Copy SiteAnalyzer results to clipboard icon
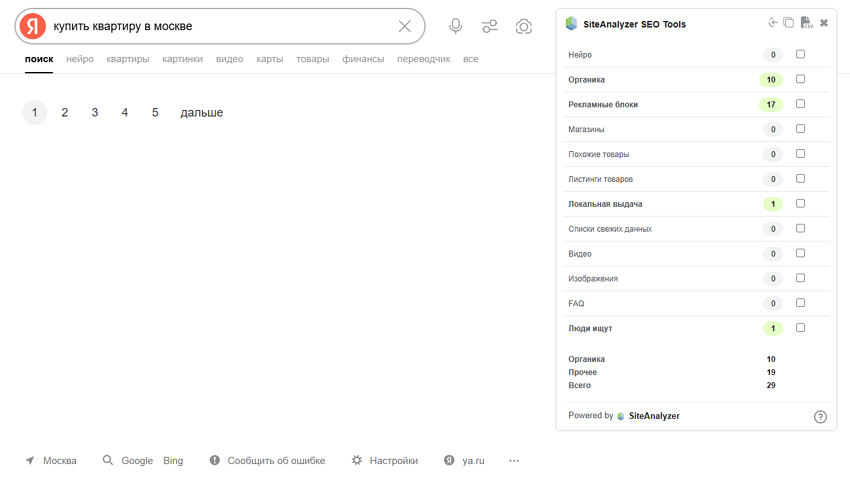Viewport: 850px width, 485px height. [788, 23]
